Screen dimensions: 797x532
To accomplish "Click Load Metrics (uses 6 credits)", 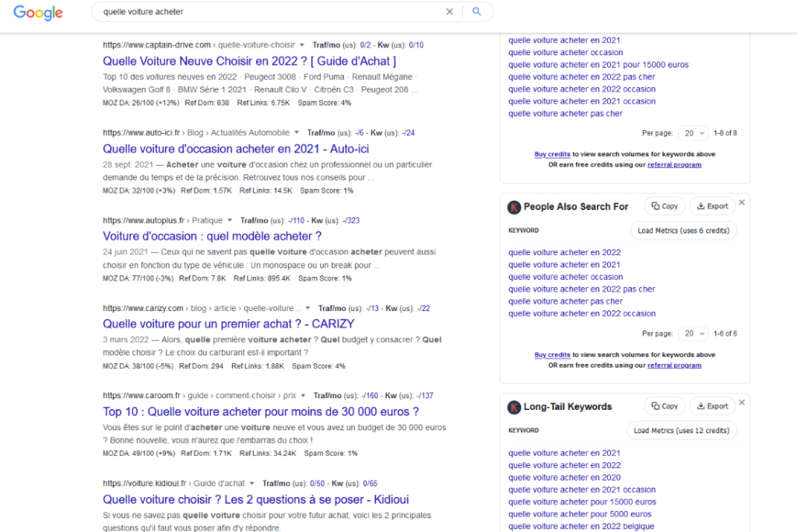I will 683,230.
